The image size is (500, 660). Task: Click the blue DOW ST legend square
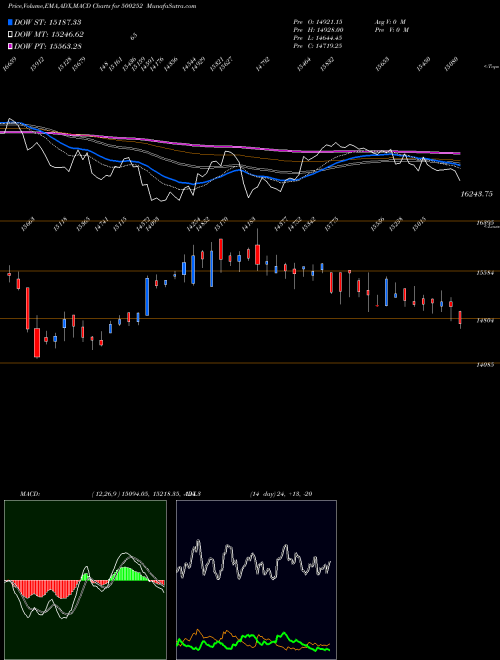point(11,22)
